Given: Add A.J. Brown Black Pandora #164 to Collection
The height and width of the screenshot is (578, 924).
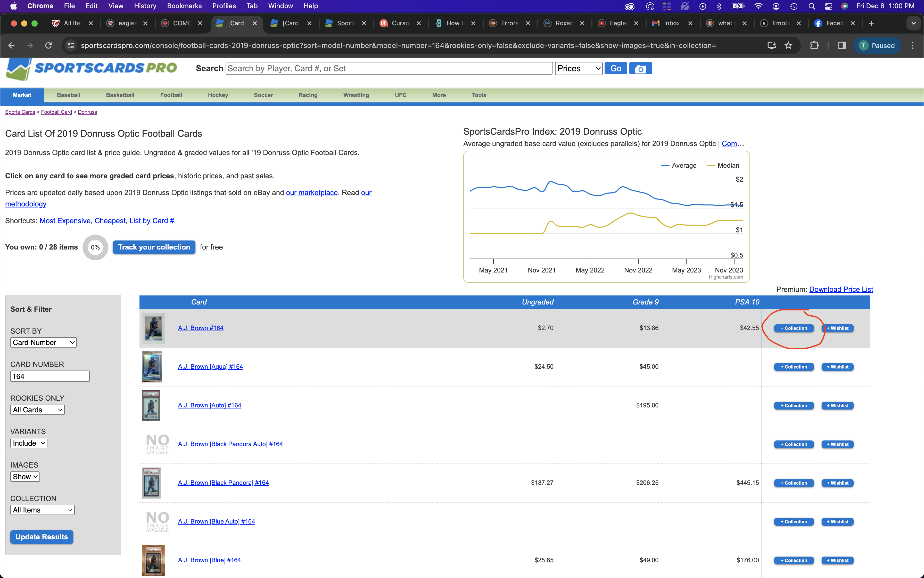Looking at the screenshot, I should coord(794,483).
